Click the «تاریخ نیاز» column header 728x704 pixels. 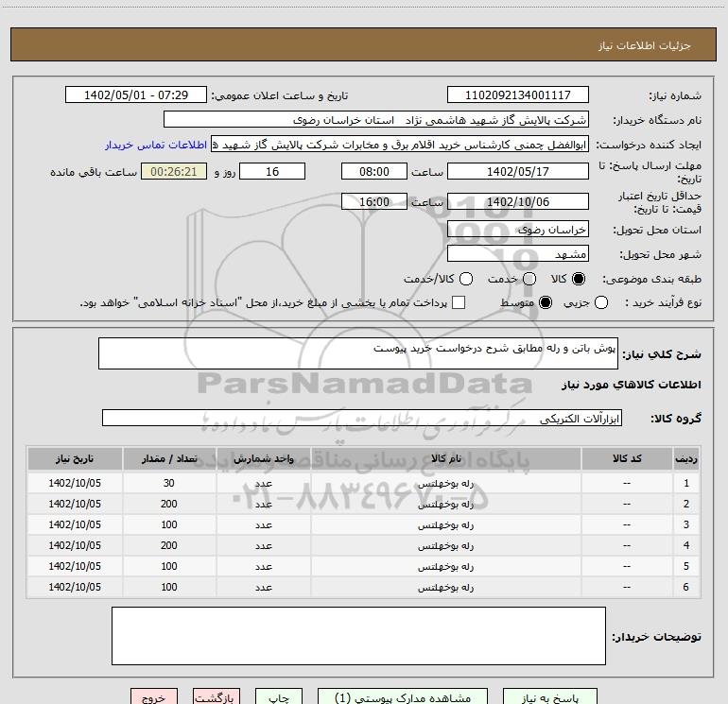pyautogui.click(x=74, y=458)
